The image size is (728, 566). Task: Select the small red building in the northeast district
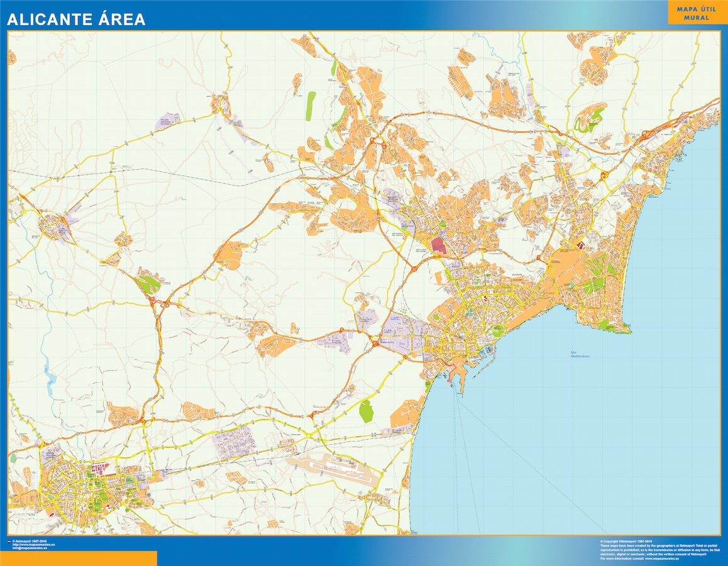tap(578, 245)
